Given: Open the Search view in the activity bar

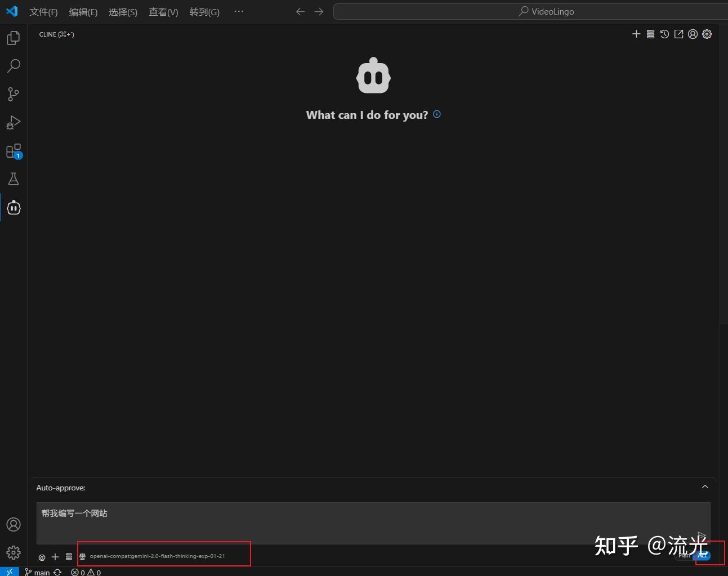Looking at the screenshot, I should pyautogui.click(x=14, y=66).
